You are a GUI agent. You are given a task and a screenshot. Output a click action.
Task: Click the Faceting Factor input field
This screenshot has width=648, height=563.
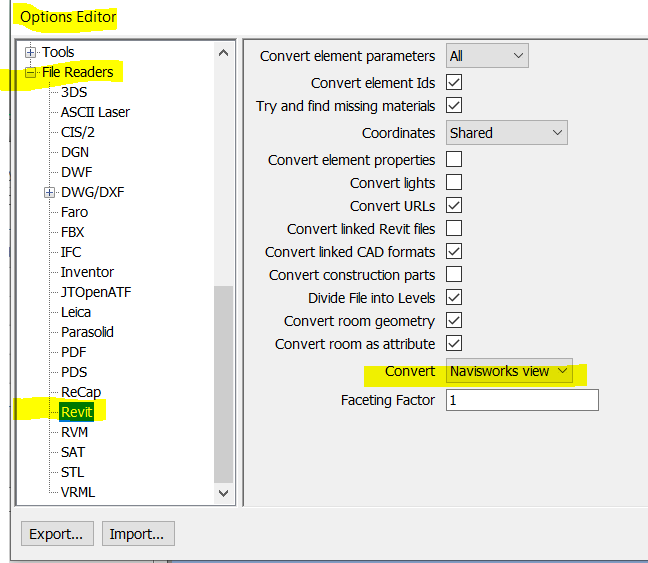522,400
